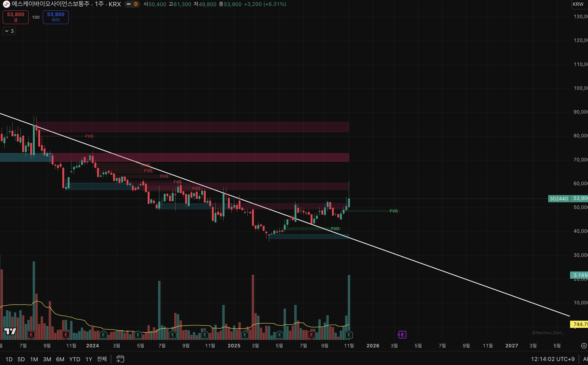Viewport: 588px width, 365px height.
Task: Click the green 53,900 current price label
Action: 580,199
